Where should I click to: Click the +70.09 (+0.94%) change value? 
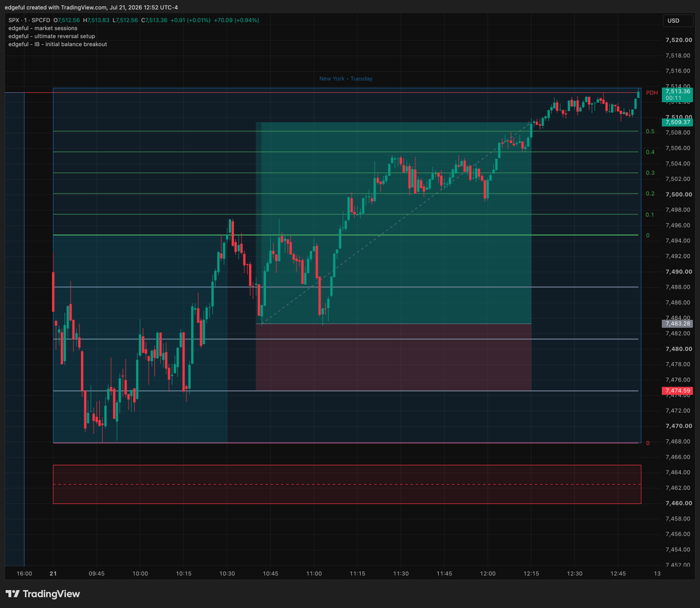coord(237,20)
